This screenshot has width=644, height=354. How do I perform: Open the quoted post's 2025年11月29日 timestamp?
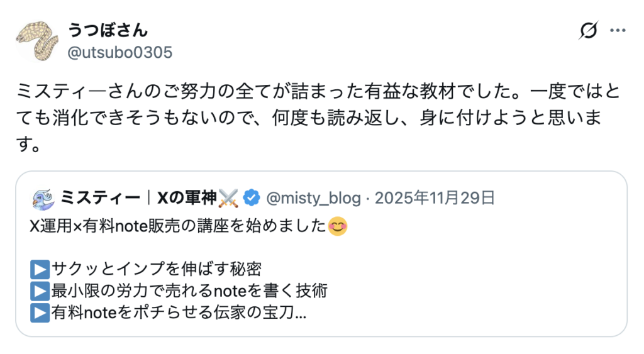[x=435, y=198]
